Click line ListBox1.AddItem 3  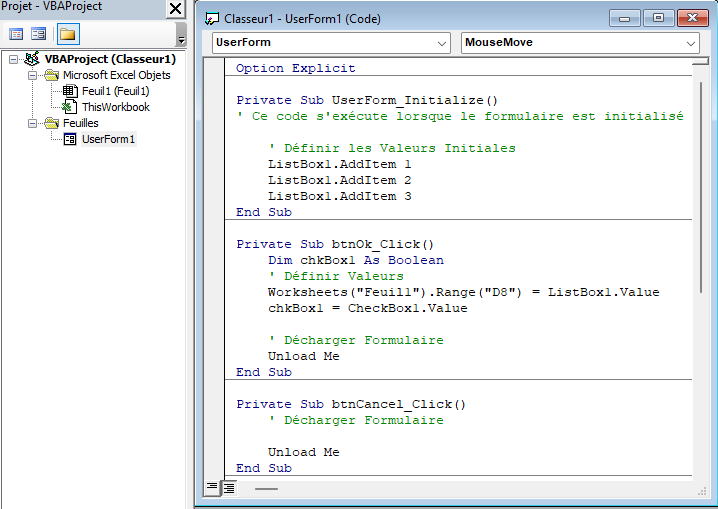click(x=340, y=196)
